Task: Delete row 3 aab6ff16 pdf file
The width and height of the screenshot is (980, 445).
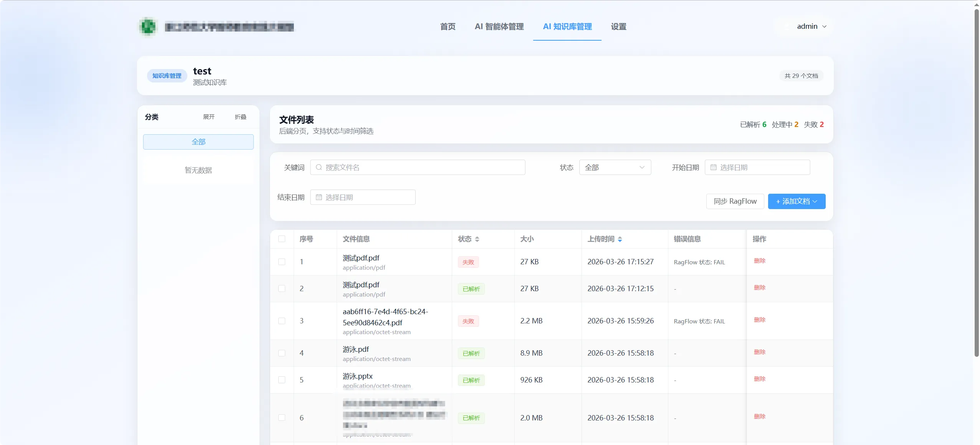Action: 760,320
